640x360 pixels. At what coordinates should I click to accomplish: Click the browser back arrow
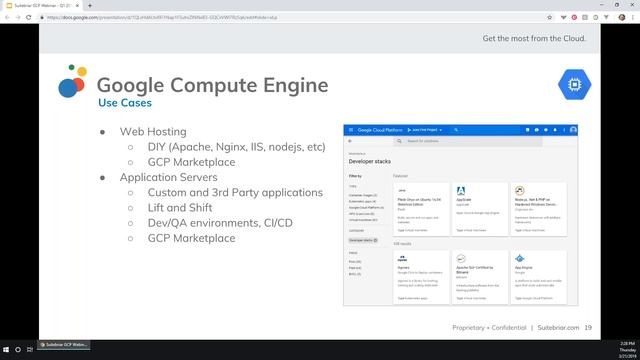click(7, 18)
